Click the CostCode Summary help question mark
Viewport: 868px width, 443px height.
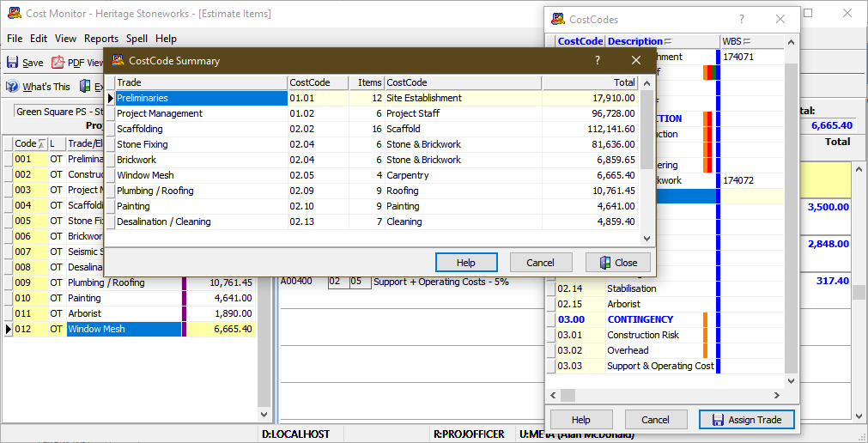pos(598,61)
